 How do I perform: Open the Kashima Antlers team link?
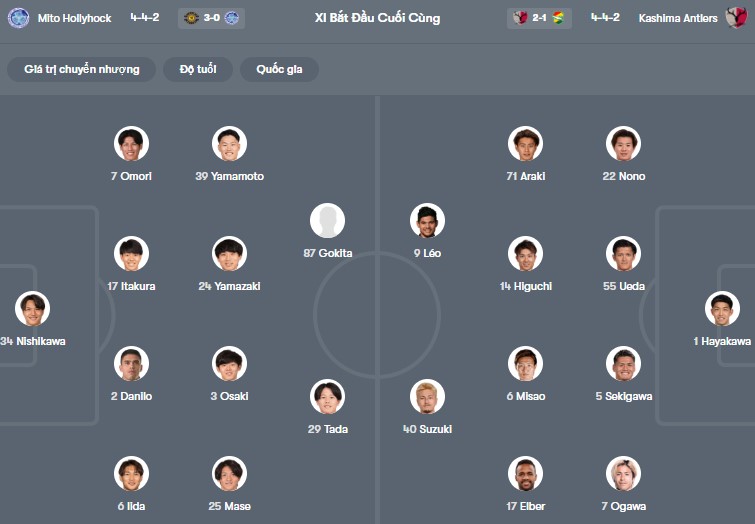[678, 18]
